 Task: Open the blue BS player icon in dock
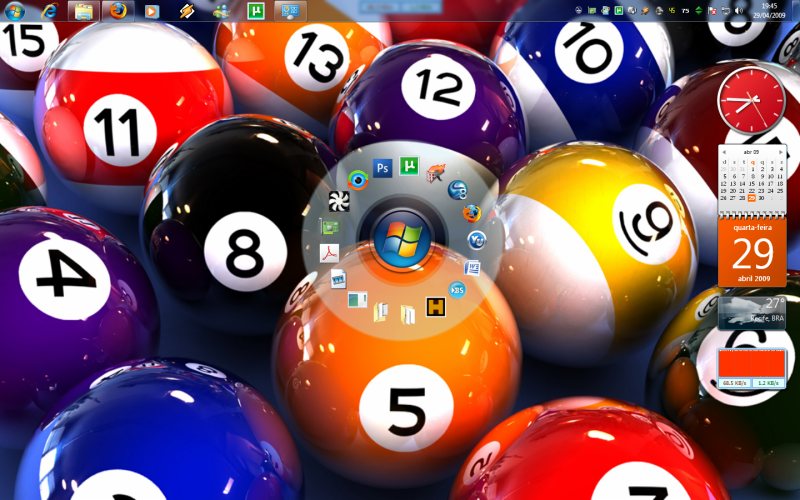[457, 290]
